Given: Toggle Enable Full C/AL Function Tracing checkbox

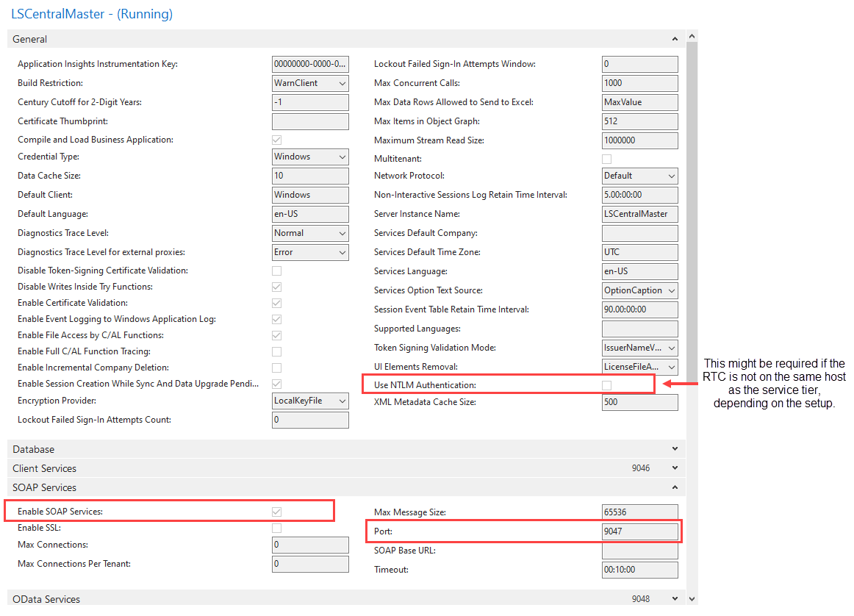Looking at the screenshot, I should tap(276, 352).
